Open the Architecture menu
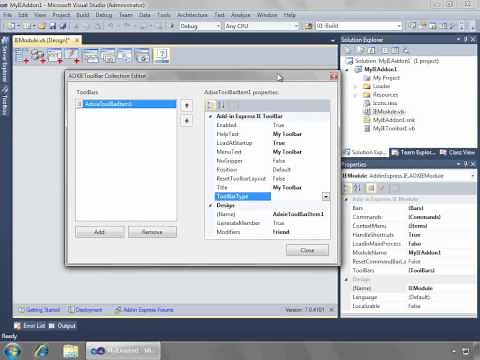The width and height of the screenshot is (480, 360). point(192,15)
